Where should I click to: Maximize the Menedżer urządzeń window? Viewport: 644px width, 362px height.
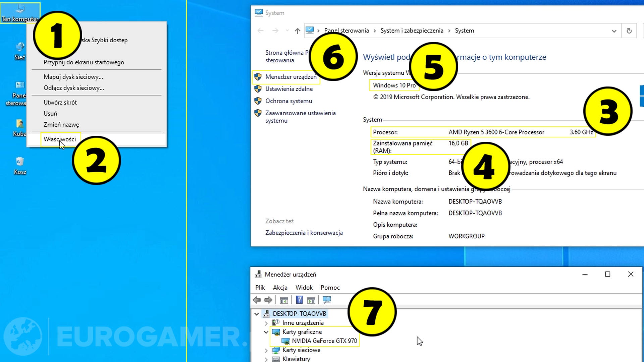point(607,274)
